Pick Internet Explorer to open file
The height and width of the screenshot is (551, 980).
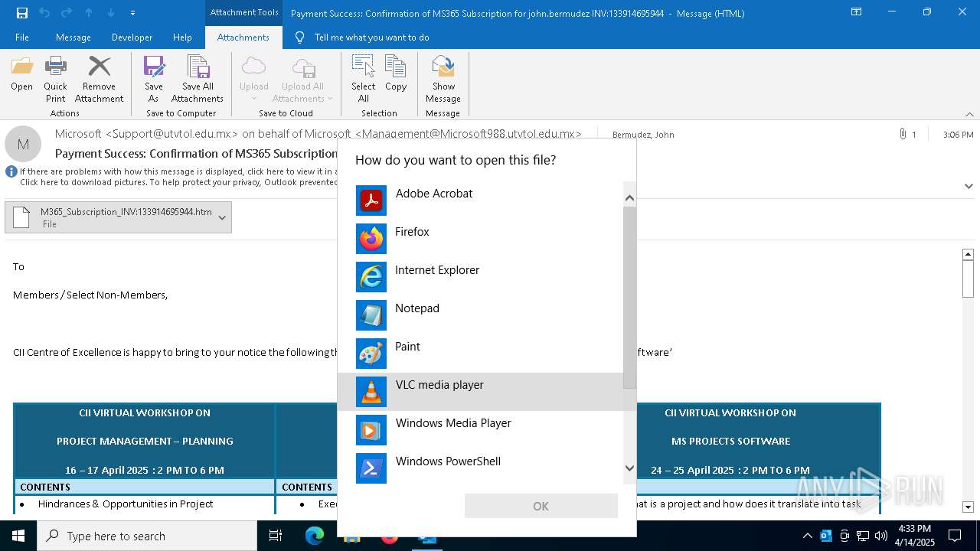pos(480,277)
